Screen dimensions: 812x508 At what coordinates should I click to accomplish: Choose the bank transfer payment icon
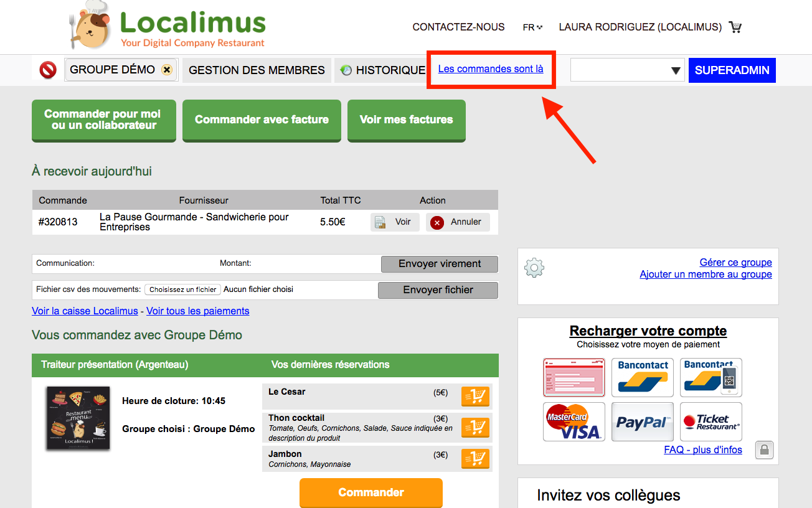(x=574, y=377)
